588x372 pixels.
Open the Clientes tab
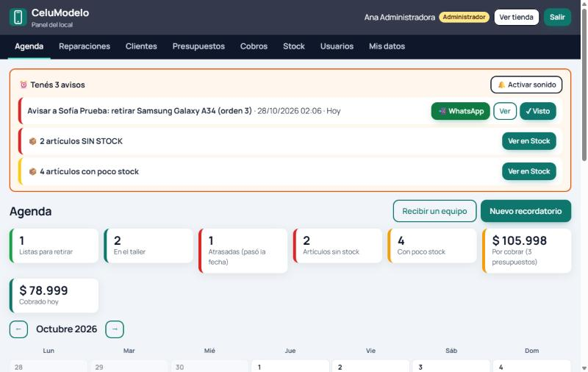(141, 46)
